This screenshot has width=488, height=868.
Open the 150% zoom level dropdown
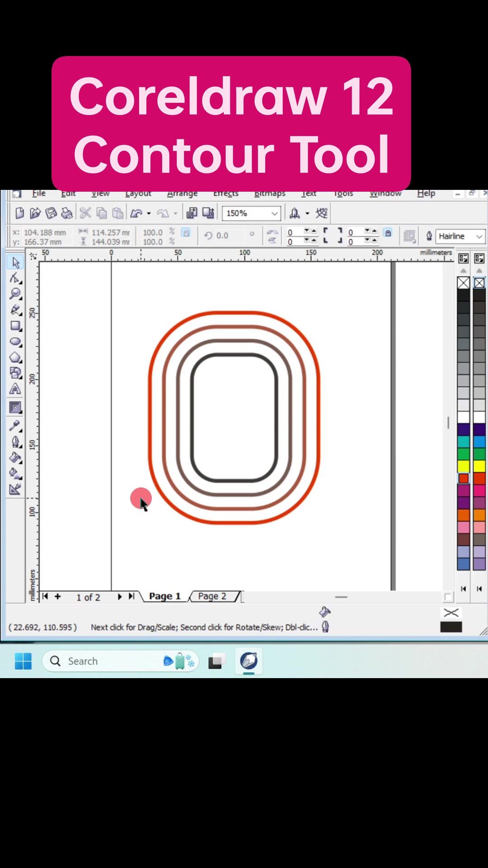[274, 213]
